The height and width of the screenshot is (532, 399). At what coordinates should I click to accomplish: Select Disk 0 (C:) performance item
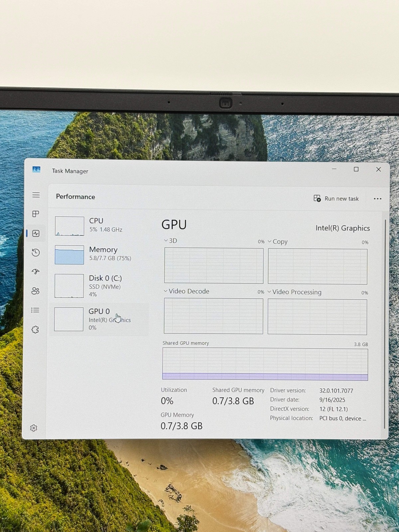click(100, 286)
